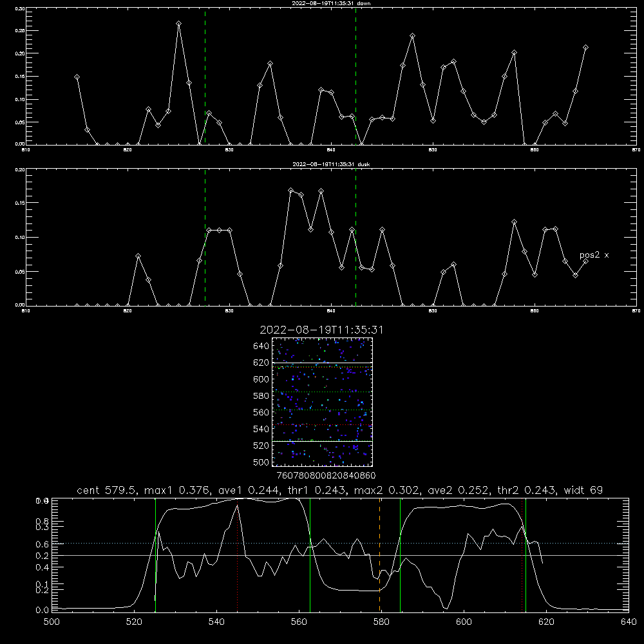The image size is (644, 644).
Task: Click the first diamond marker in dawn plot
Action: pyautogui.click(x=77, y=77)
